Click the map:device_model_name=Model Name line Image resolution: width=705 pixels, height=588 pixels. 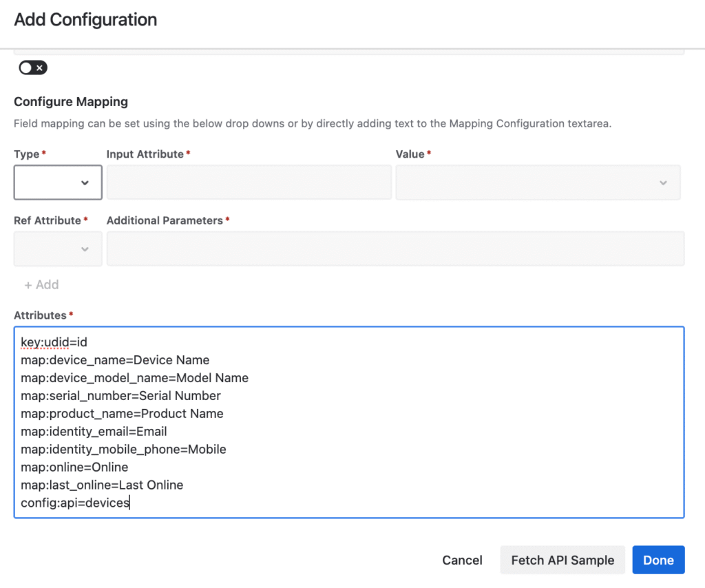coord(134,378)
